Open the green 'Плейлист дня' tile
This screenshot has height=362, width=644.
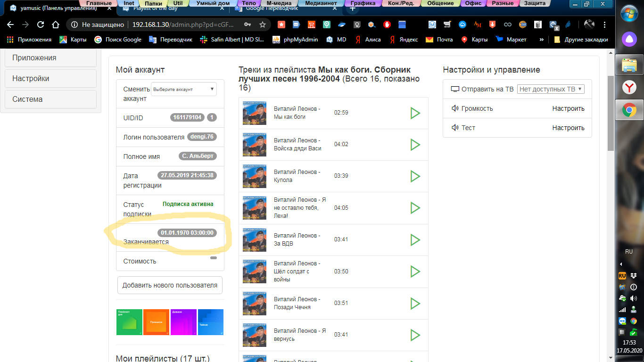pyautogui.click(x=129, y=322)
